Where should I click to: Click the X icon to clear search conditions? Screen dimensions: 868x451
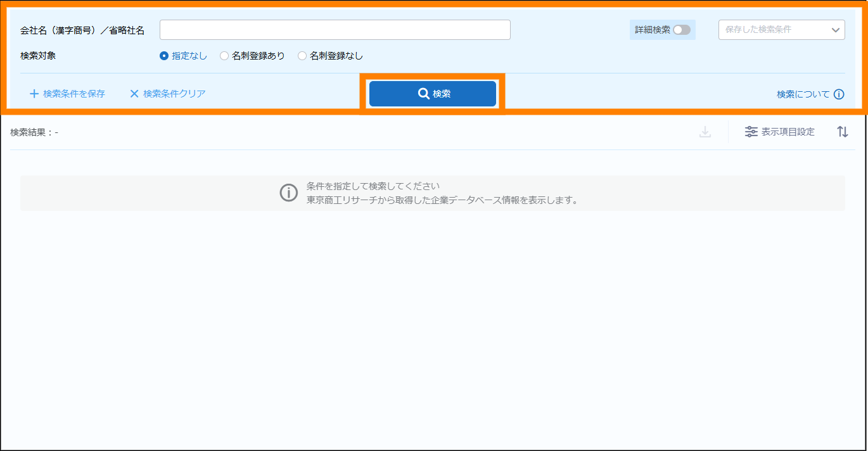coord(134,94)
